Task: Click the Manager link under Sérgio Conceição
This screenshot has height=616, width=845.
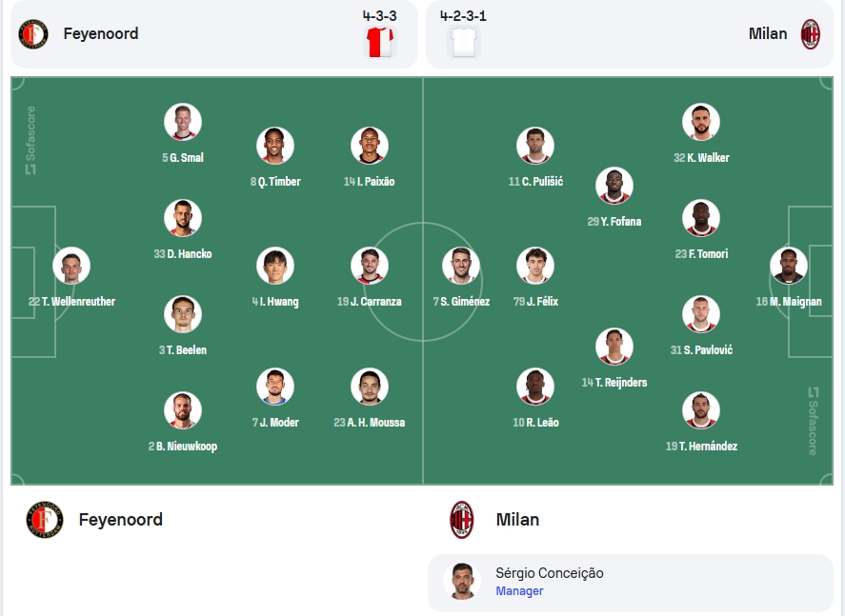Action: tap(519, 590)
